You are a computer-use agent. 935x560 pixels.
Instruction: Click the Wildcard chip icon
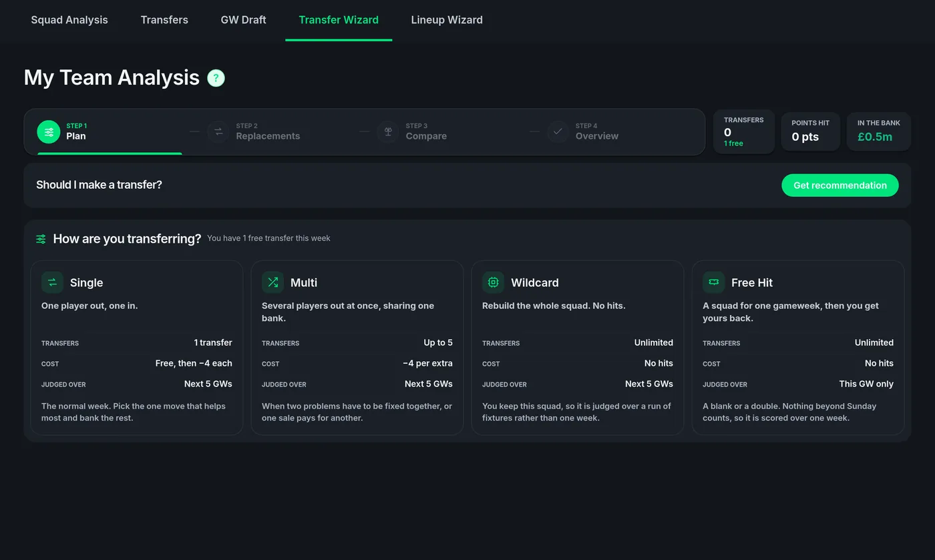(x=493, y=282)
